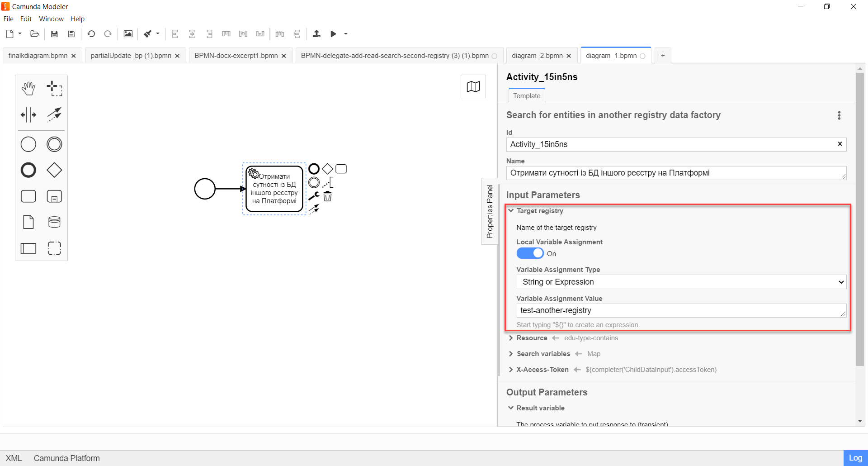
Task: Create a task from palette
Action: click(x=28, y=196)
